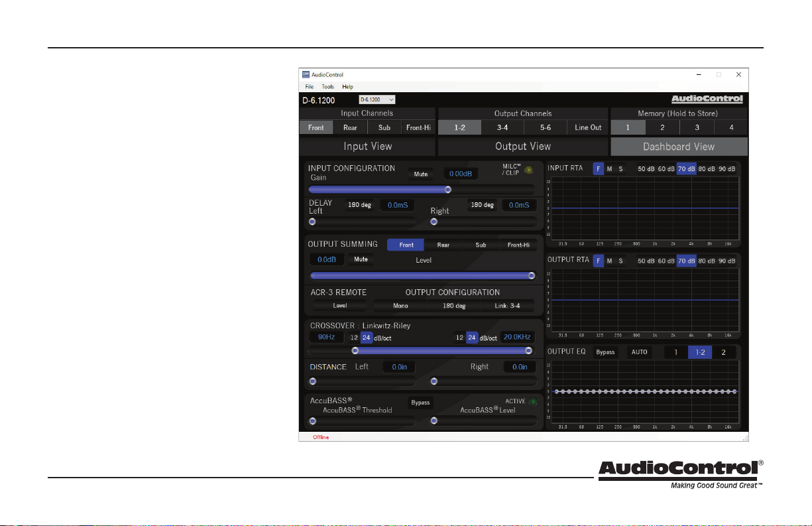The height and width of the screenshot is (526, 812).
Task: Click the Output Summing 0.0dB field
Action: (327, 259)
